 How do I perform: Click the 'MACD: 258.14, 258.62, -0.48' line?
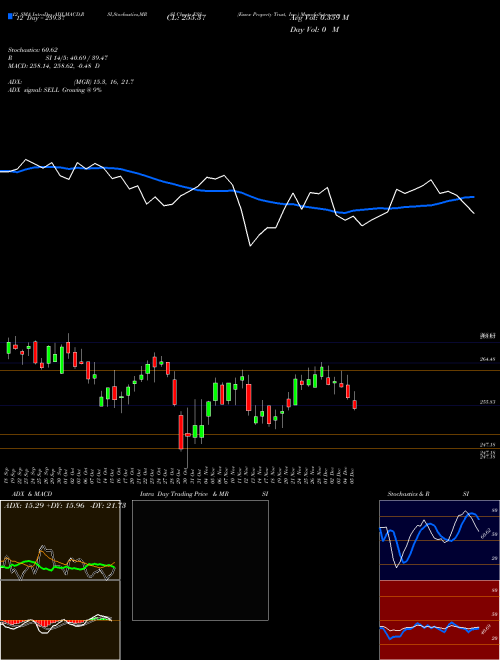54,66
